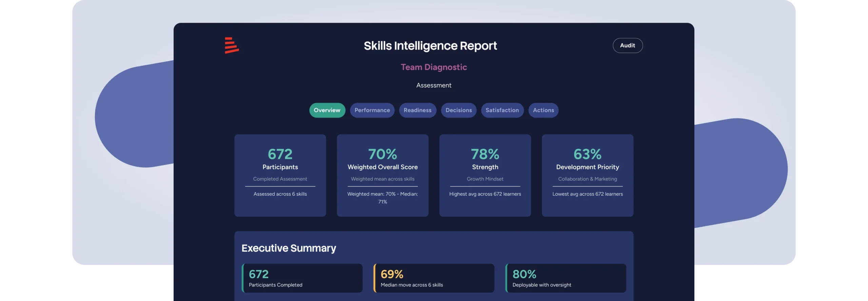The width and height of the screenshot is (868, 301).
Task: Click 'Weighted mean: 70% - Median: 71%' text
Action: (x=382, y=198)
